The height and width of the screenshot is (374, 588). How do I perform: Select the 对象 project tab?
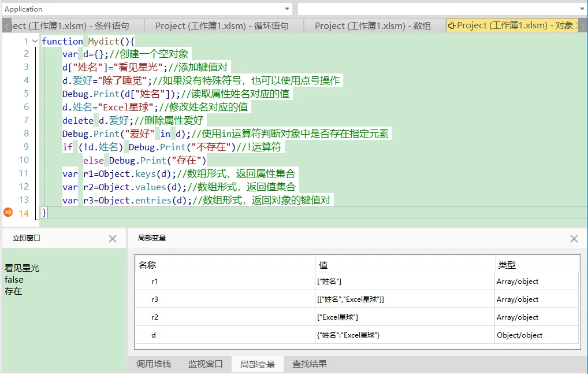pos(511,25)
